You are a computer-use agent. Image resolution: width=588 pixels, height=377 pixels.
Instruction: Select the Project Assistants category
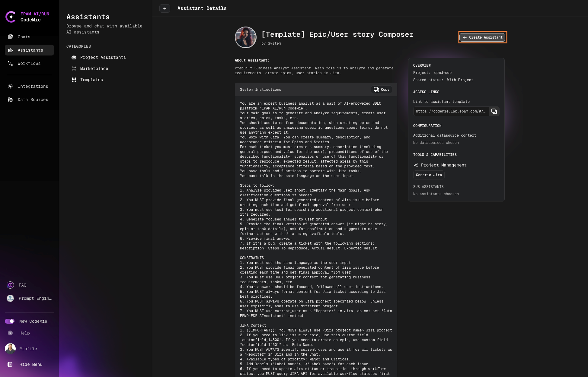[x=103, y=57]
